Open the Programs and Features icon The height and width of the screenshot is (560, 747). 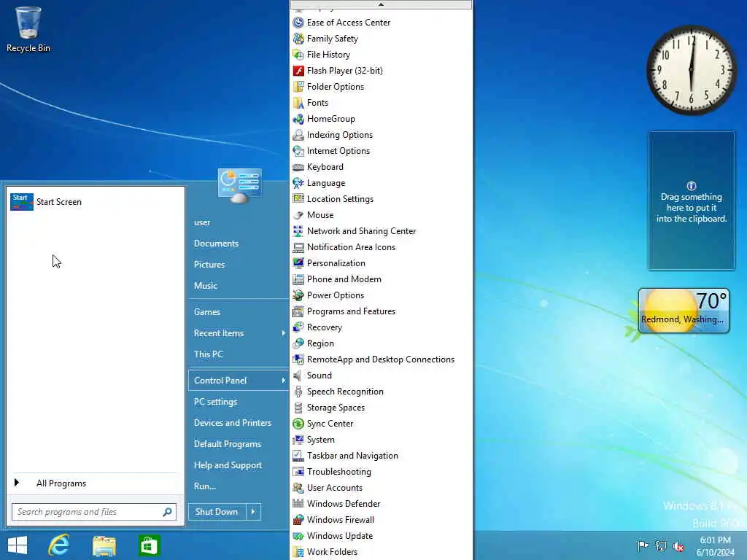298,311
